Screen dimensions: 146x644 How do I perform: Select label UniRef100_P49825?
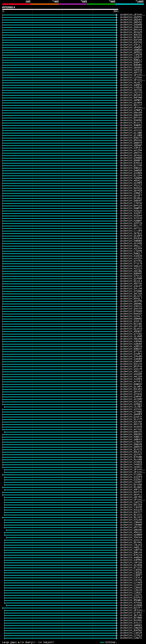(131, 465)
